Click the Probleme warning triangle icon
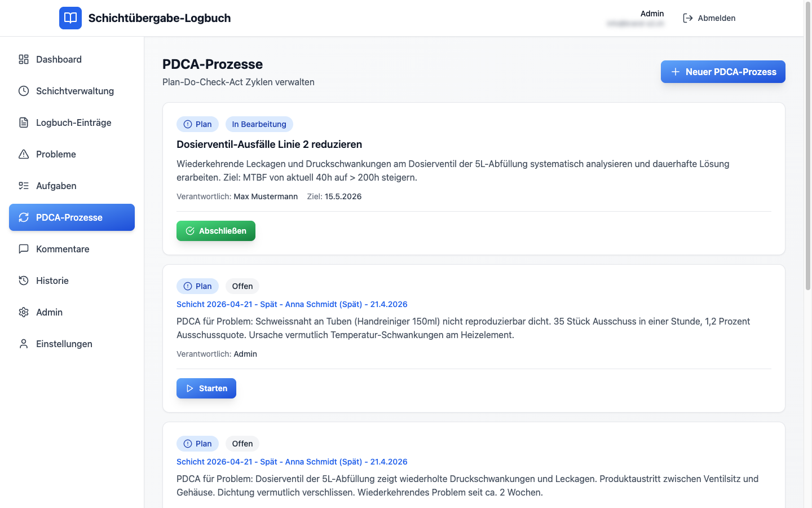Viewport: 812px width, 508px height. (x=24, y=154)
